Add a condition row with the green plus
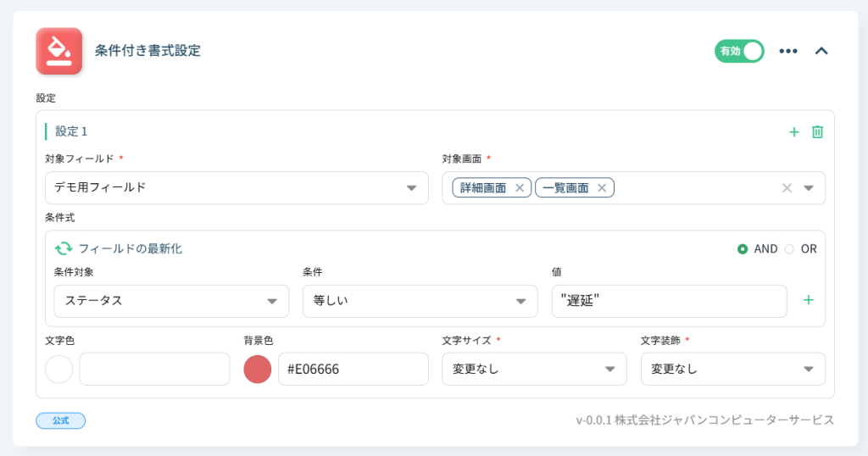The height and width of the screenshot is (456, 868). tap(808, 300)
